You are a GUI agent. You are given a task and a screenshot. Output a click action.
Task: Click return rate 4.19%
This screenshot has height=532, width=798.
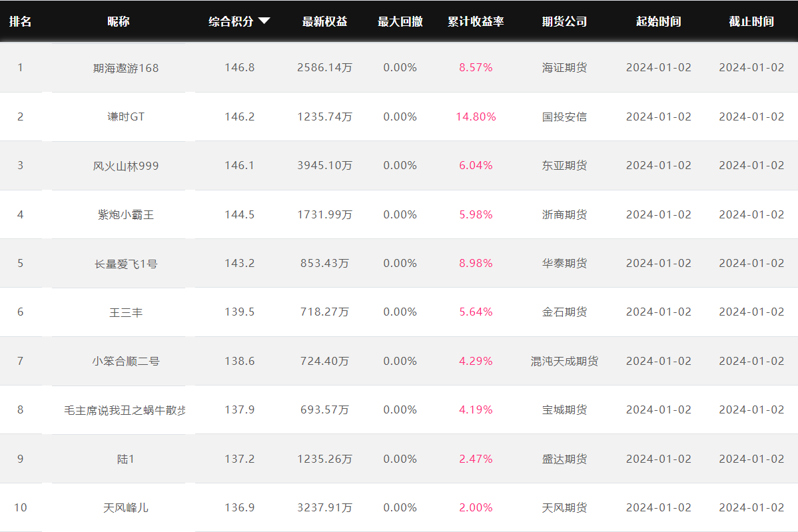coord(476,409)
